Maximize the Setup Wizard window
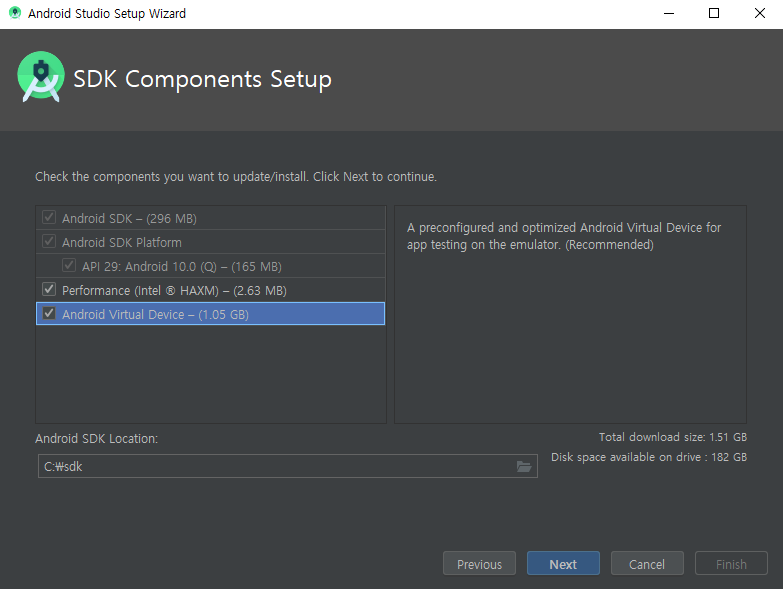783x589 pixels. 714,13
